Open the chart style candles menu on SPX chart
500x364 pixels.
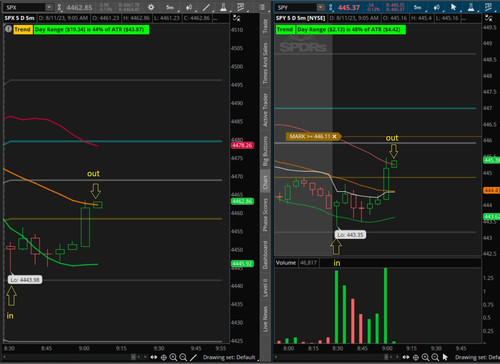[x=189, y=7]
